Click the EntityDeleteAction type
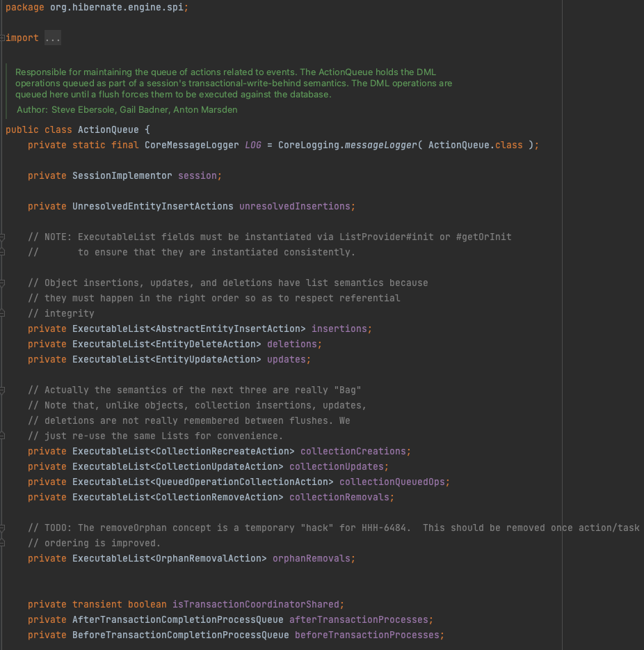 (x=205, y=344)
